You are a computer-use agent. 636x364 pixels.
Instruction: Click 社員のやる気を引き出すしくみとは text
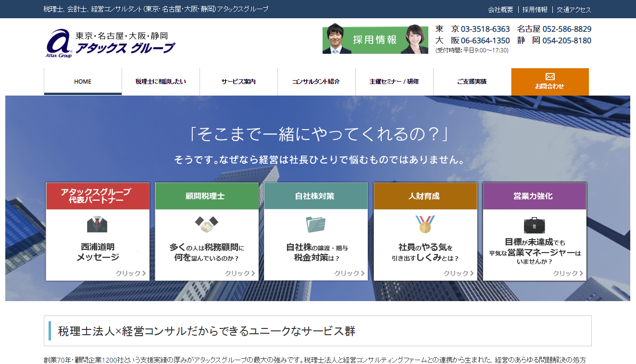click(x=425, y=253)
